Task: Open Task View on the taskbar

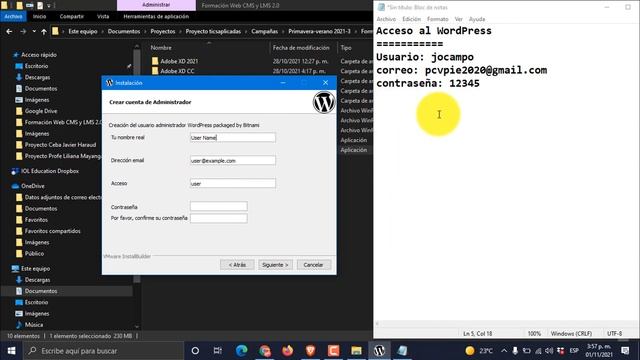Action: [x=218, y=351]
